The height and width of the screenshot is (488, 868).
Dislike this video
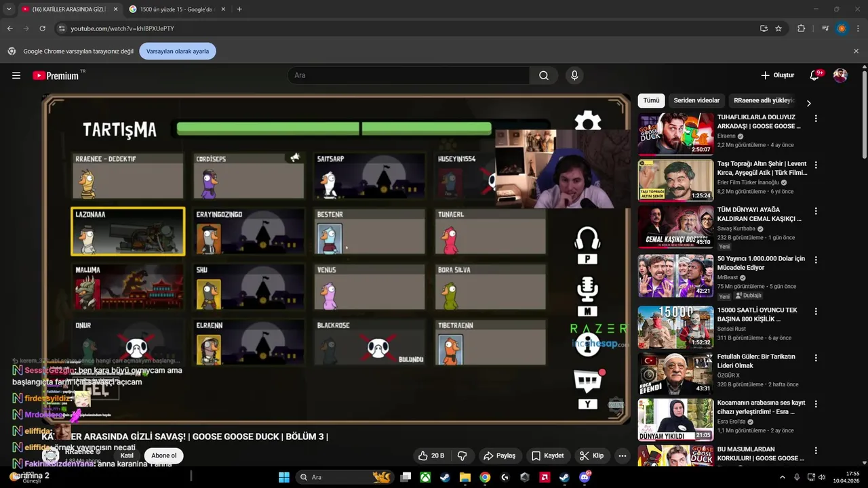(462, 455)
